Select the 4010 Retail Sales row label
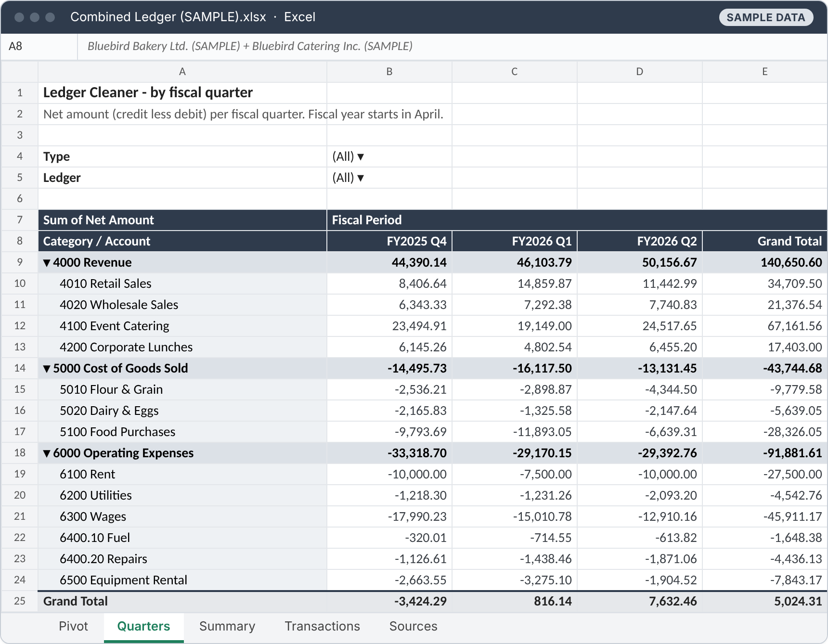Image resolution: width=828 pixels, height=644 pixels. tap(182, 283)
